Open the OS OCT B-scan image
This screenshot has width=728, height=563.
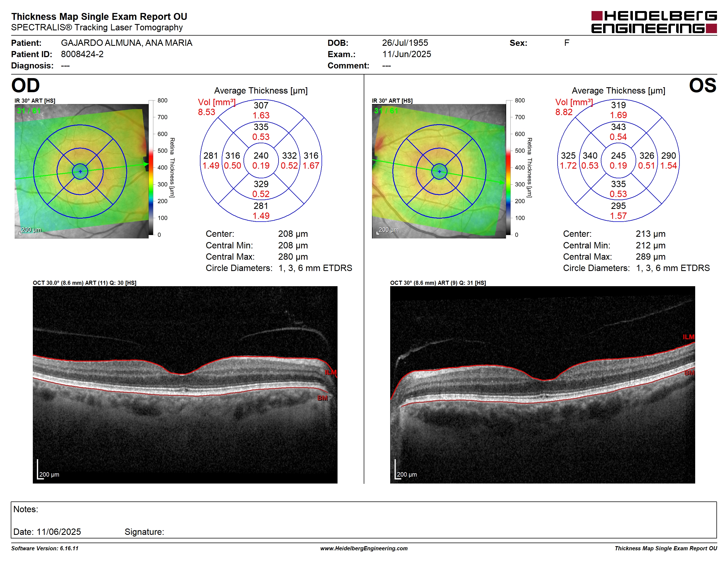pyautogui.click(x=542, y=384)
